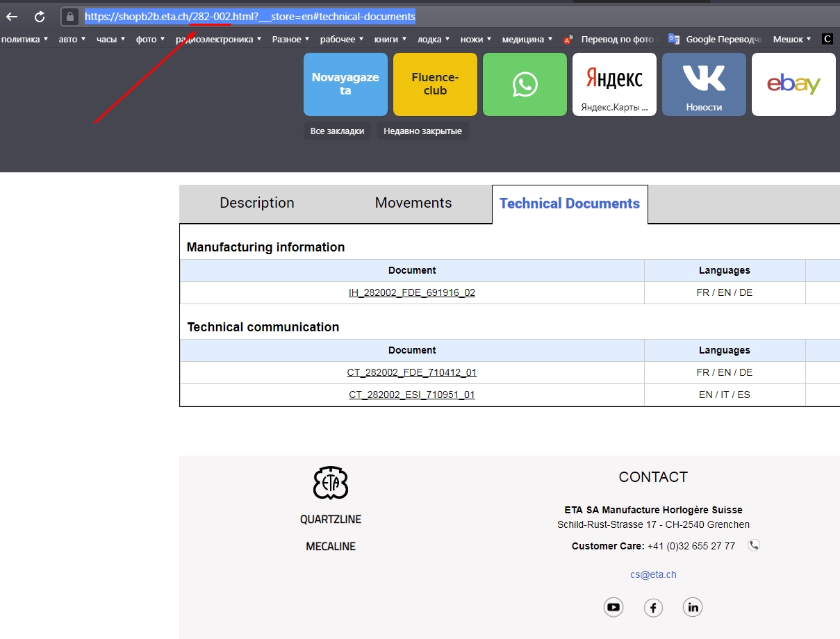Open the WhatsApp speed dial tile
840x639 pixels.
click(x=525, y=84)
